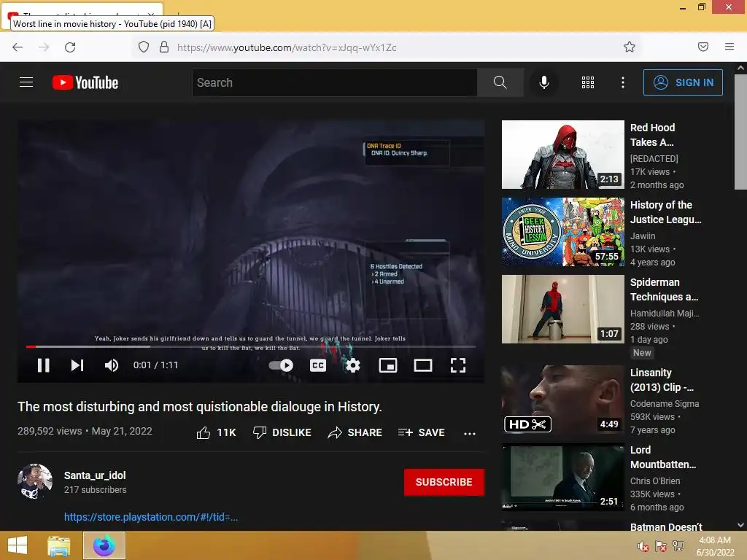747x560 pixels.
Task: Open Spiderman Techniques title link
Action: (664, 289)
